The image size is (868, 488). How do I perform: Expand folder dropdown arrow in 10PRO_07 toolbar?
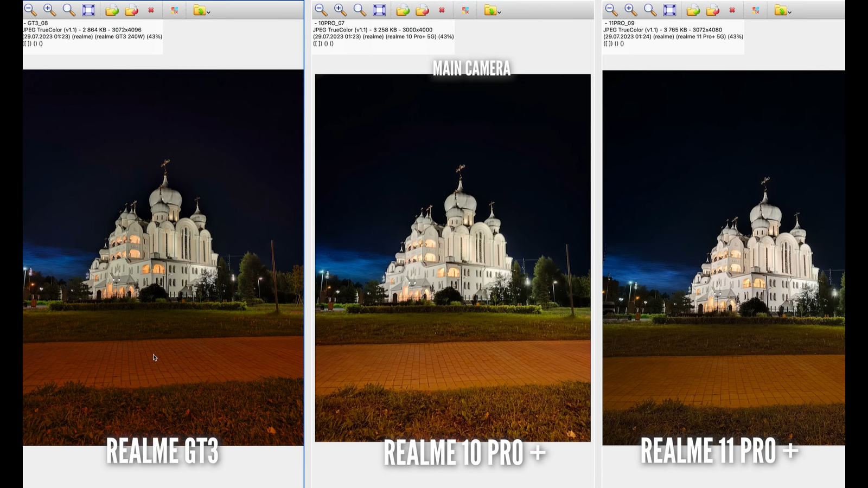[x=500, y=12]
